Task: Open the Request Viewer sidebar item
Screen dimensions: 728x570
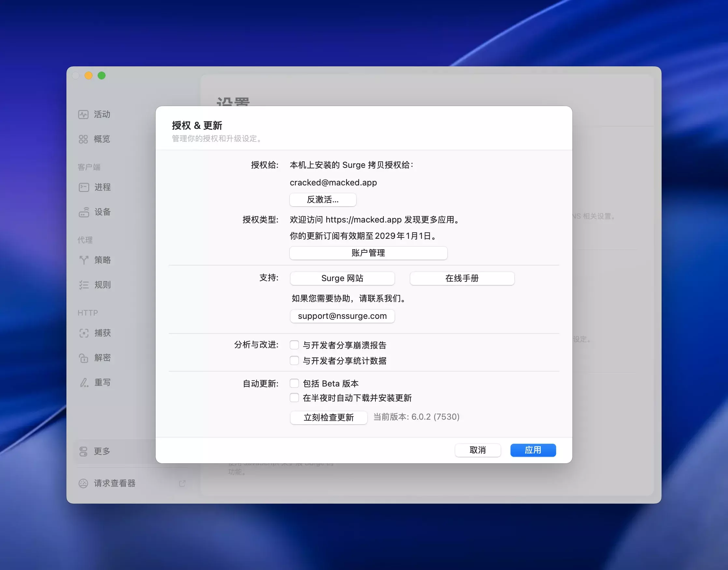Action: 115,483
